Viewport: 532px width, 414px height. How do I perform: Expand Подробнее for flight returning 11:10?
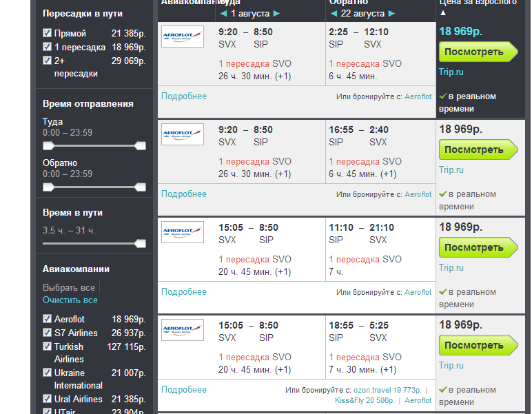[184, 292]
